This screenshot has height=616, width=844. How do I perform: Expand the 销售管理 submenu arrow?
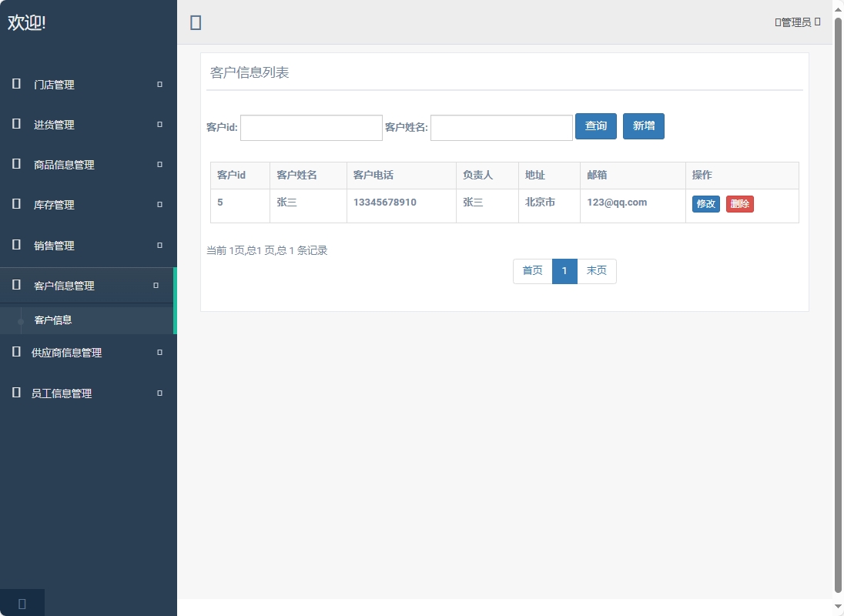tap(159, 245)
